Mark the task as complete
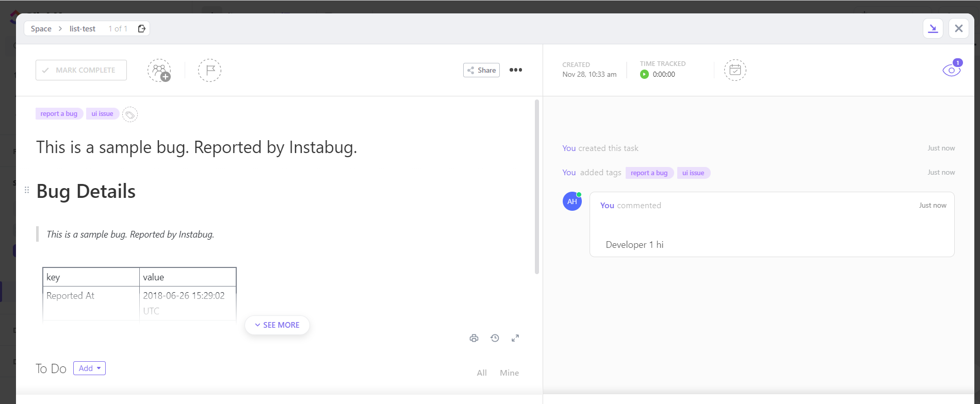Screen dimensions: 980x404 tap(81, 70)
